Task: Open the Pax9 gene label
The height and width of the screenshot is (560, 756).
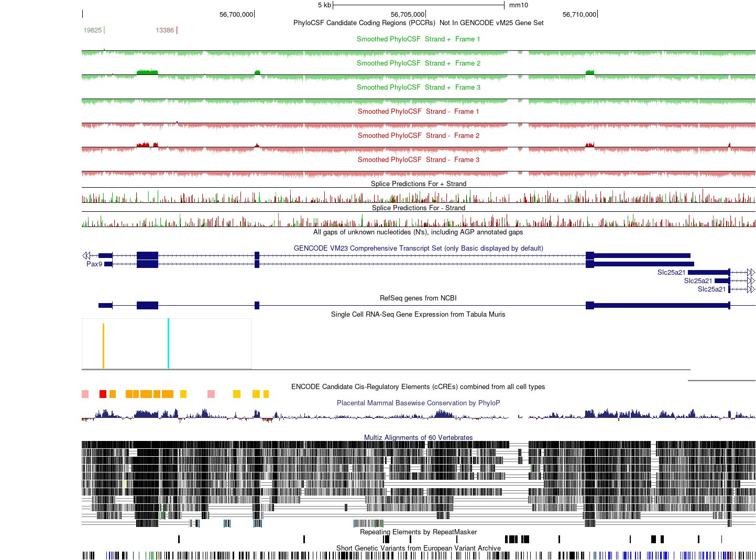Action: coord(94,264)
